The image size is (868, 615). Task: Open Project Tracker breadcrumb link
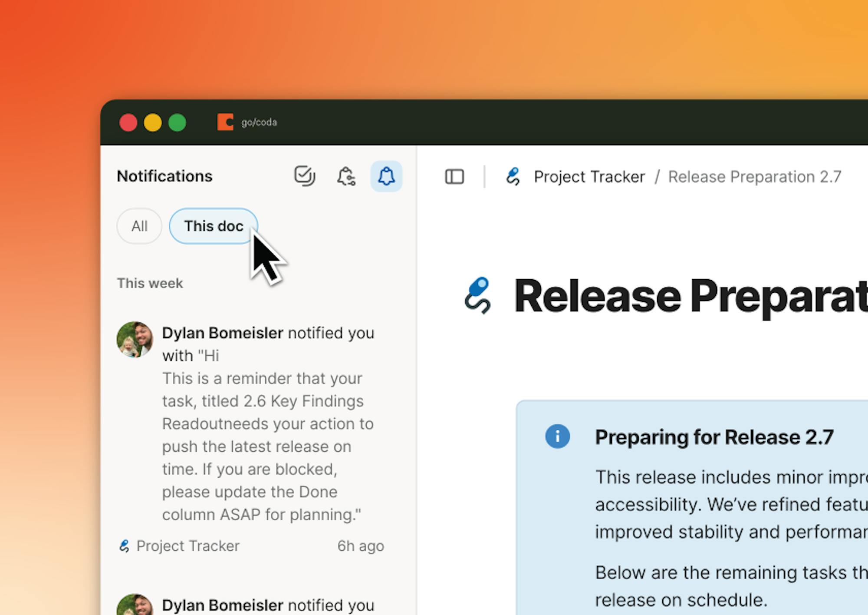(x=589, y=177)
